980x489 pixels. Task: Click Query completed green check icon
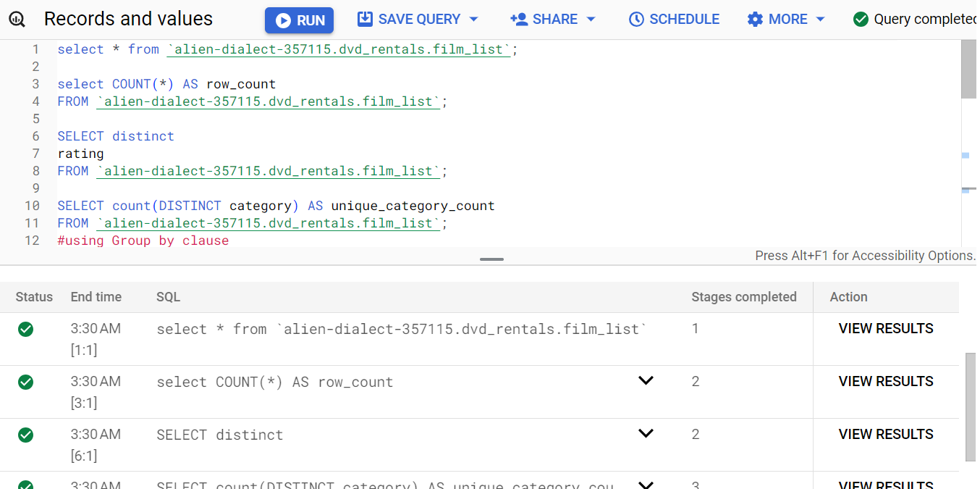click(x=861, y=20)
